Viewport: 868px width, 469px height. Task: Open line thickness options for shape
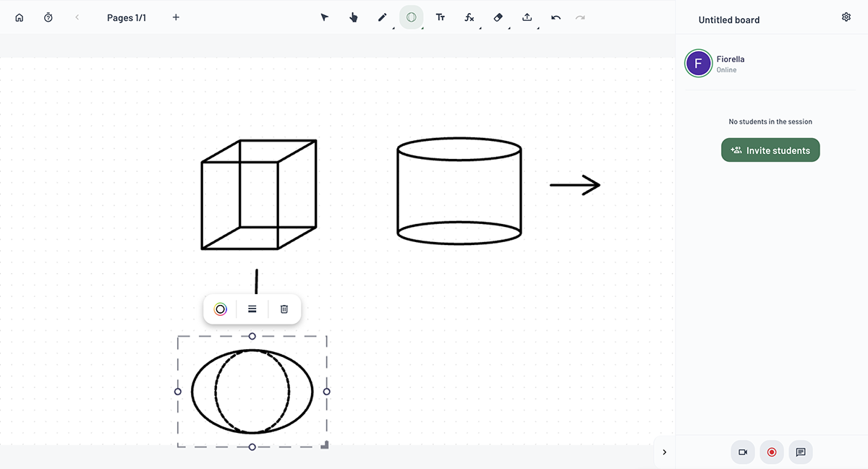point(252,309)
